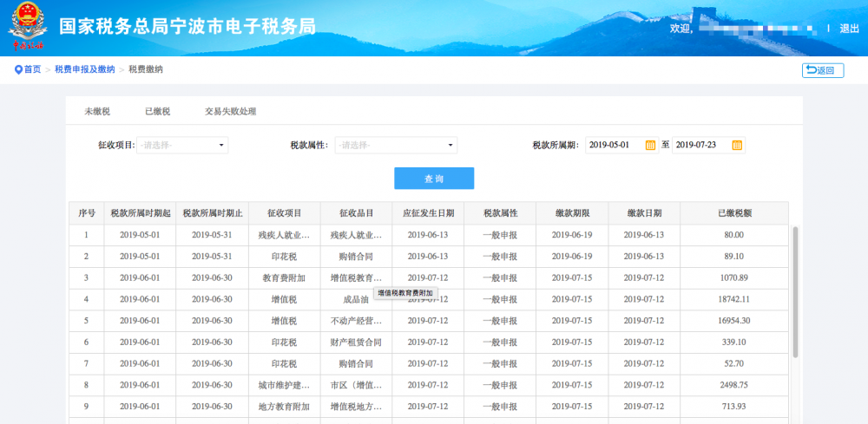Switch to the 未缴税 tab
This screenshot has width=868, height=424.
point(97,112)
